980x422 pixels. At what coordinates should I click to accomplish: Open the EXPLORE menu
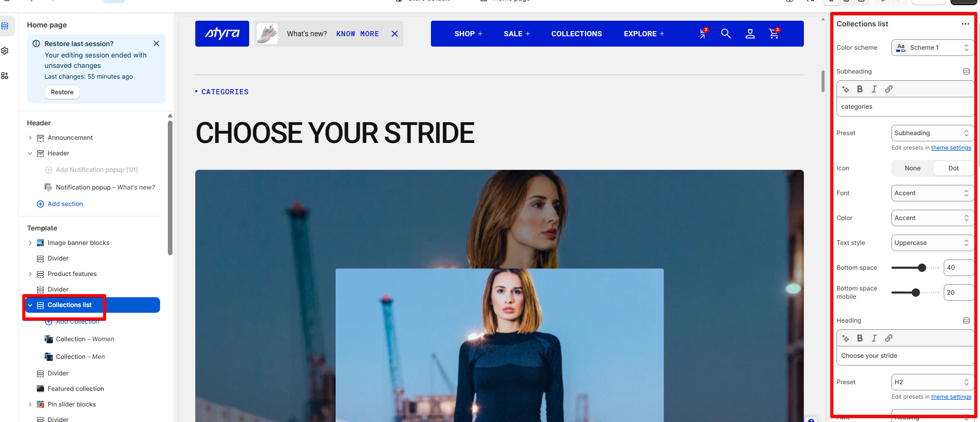644,34
